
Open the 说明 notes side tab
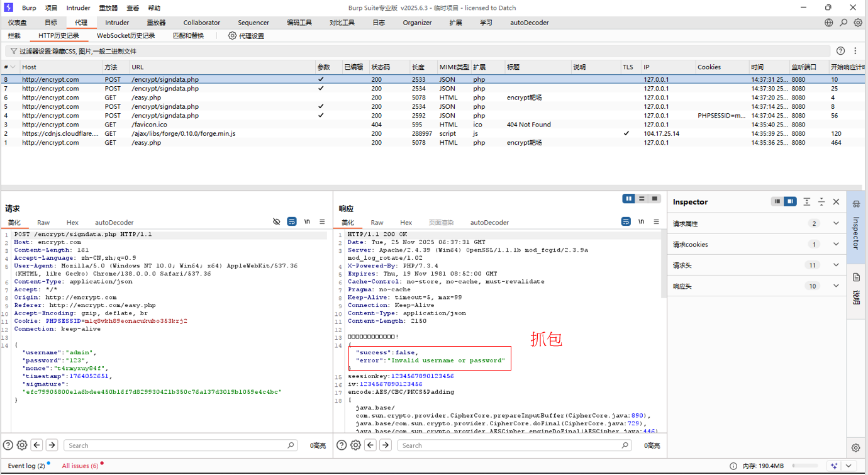click(856, 290)
